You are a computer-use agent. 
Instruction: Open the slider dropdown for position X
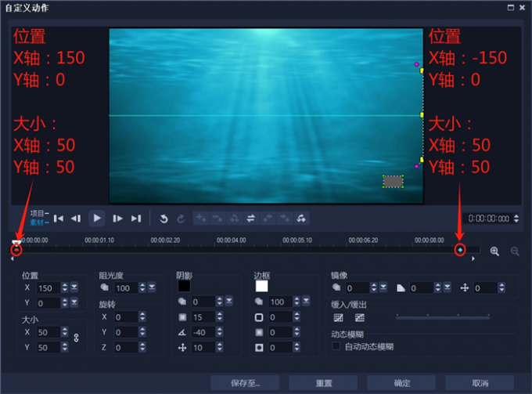coord(74,287)
